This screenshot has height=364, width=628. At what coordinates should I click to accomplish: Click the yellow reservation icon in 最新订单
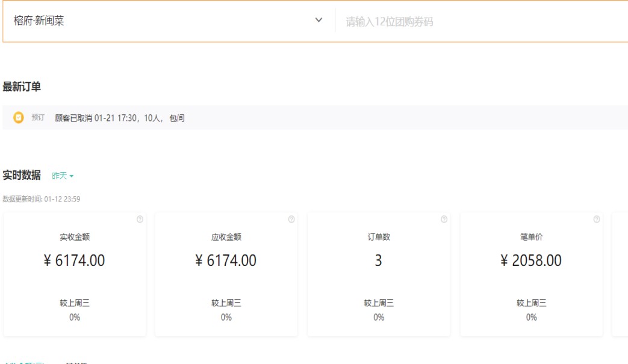19,118
